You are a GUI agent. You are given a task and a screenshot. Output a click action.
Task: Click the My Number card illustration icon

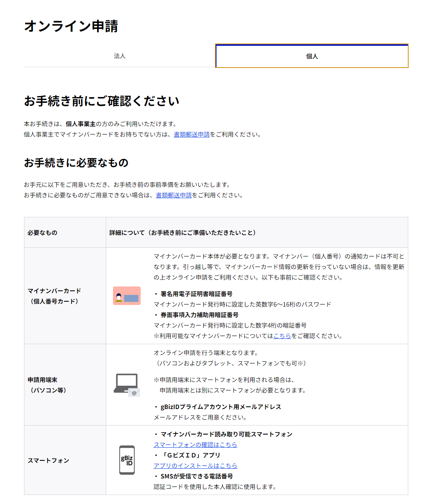(x=127, y=296)
